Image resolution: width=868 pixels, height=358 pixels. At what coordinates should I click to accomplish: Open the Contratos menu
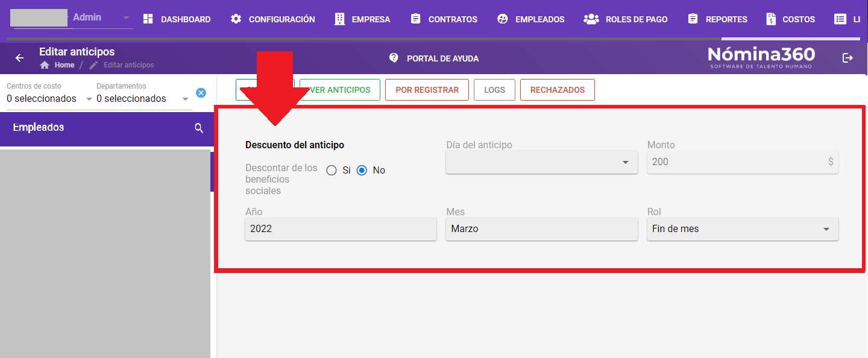(x=444, y=19)
